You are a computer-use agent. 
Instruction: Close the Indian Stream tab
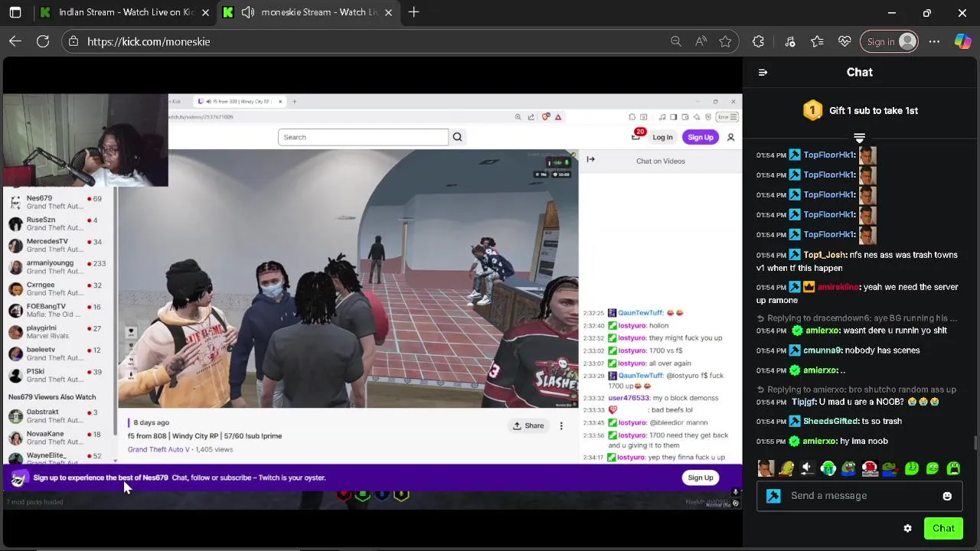[205, 12]
